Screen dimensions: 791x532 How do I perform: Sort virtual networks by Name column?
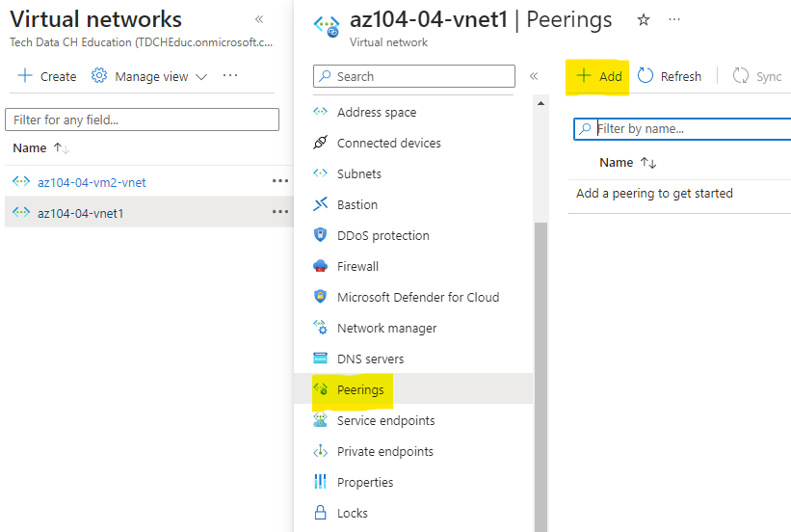pos(41,147)
